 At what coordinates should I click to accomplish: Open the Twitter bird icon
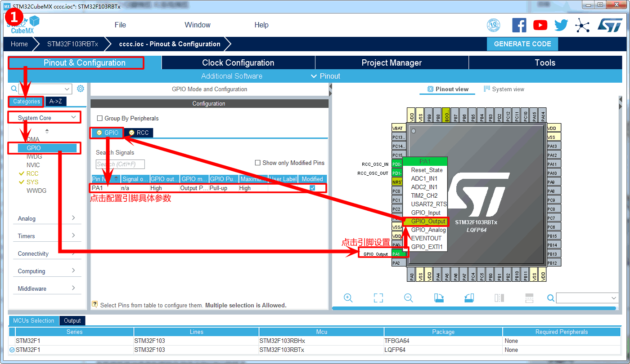[561, 25]
